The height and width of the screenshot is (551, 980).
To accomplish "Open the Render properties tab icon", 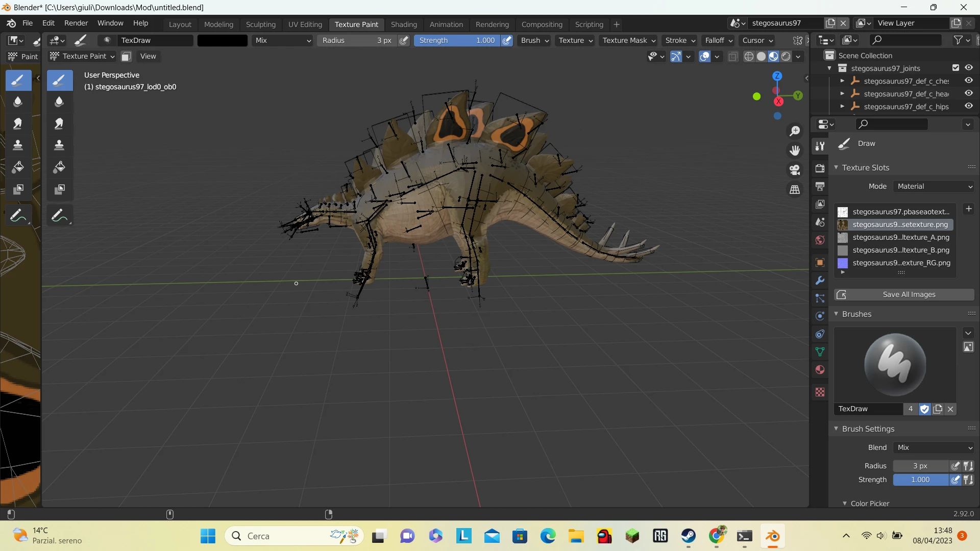I will point(820,168).
